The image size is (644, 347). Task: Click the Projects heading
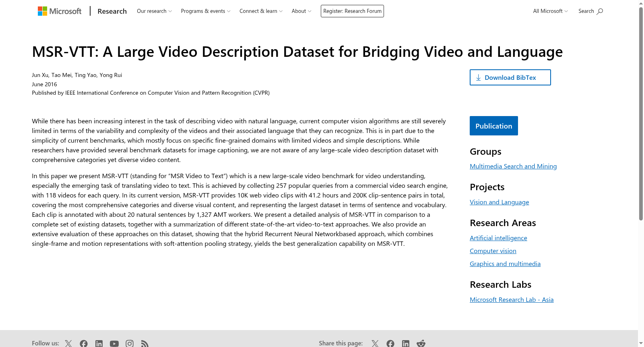(487, 187)
